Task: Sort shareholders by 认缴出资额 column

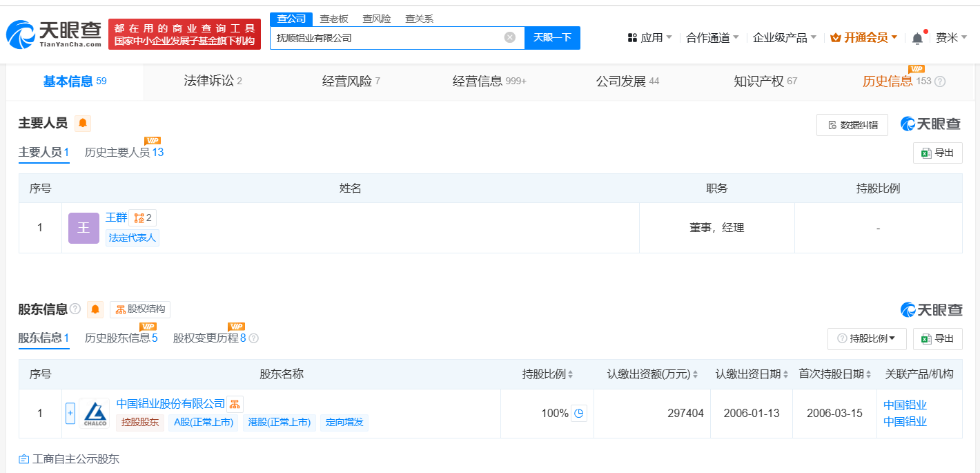Action: click(695, 375)
